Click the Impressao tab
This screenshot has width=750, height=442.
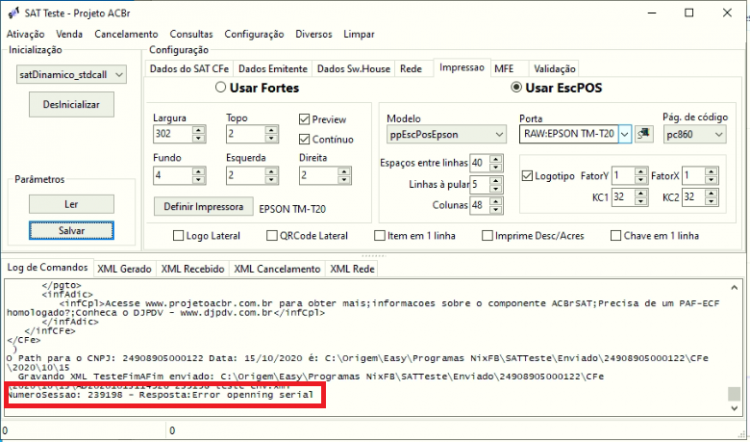click(x=462, y=67)
